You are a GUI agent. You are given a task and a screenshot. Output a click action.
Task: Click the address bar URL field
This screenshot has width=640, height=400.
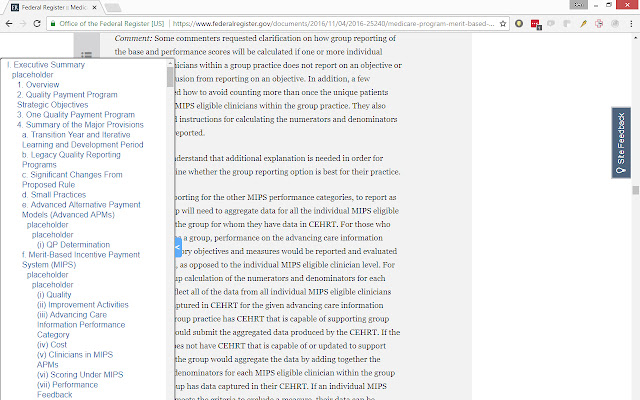click(333, 24)
